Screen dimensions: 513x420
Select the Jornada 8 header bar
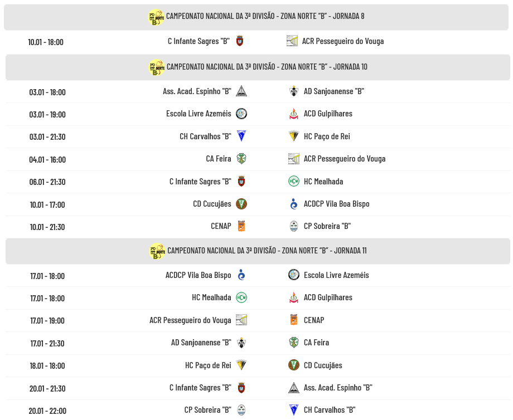coord(257,17)
